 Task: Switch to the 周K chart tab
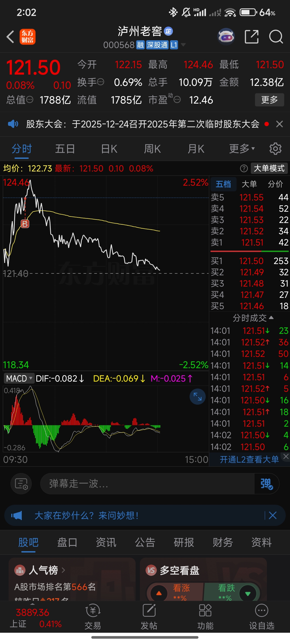pos(152,149)
